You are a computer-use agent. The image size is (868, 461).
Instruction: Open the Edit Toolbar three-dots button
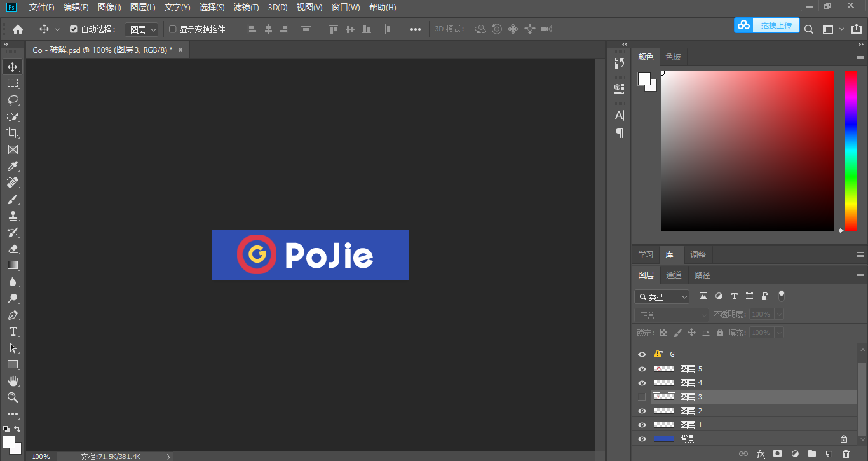click(13, 414)
